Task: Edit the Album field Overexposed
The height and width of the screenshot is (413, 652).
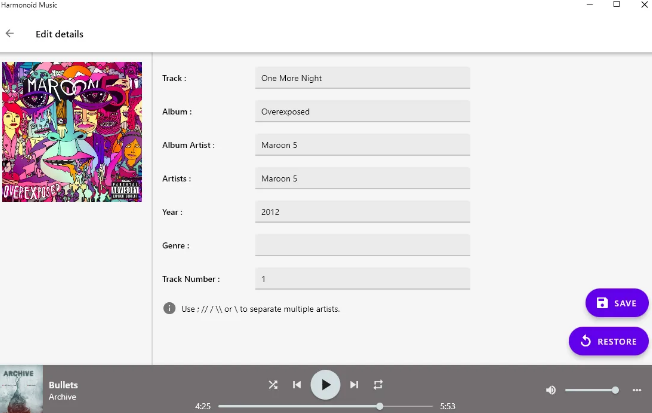Action: pyautogui.click(x=362, y=111)
